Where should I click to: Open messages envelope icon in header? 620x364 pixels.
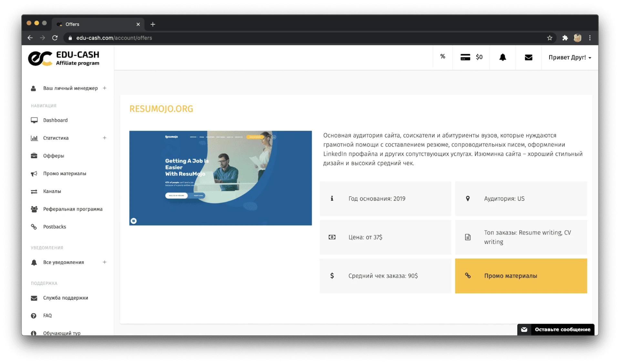tap(528, 57)
